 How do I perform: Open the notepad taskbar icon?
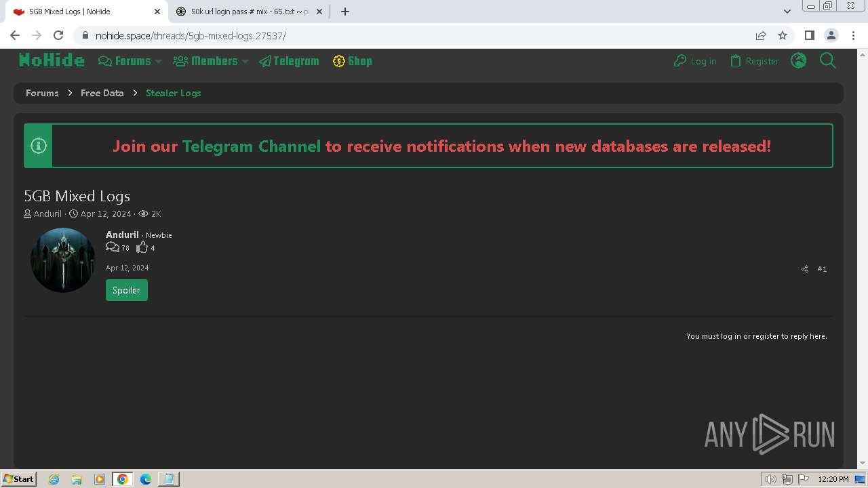[x=168, y=479]
